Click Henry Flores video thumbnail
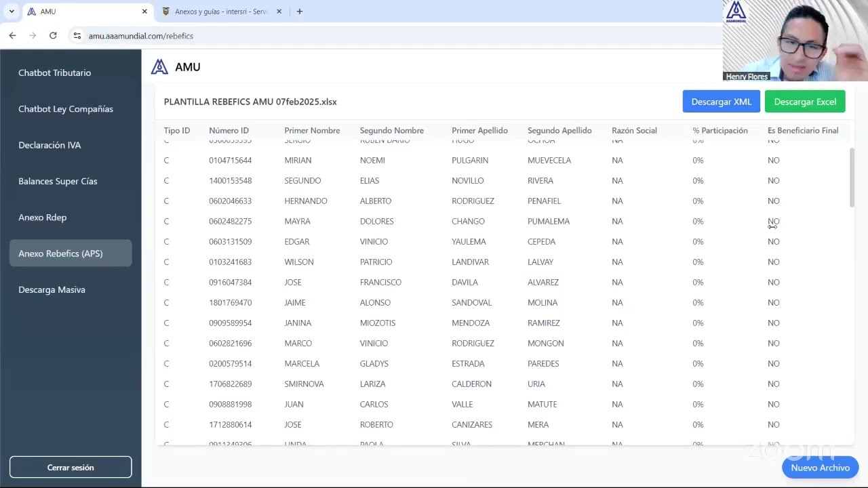 pyautogui.click(x=795, y=41)
